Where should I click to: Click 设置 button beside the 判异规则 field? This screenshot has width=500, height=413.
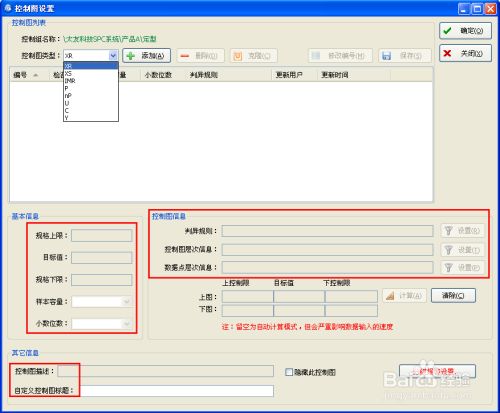pyautogui.click(x=462, y=231)
